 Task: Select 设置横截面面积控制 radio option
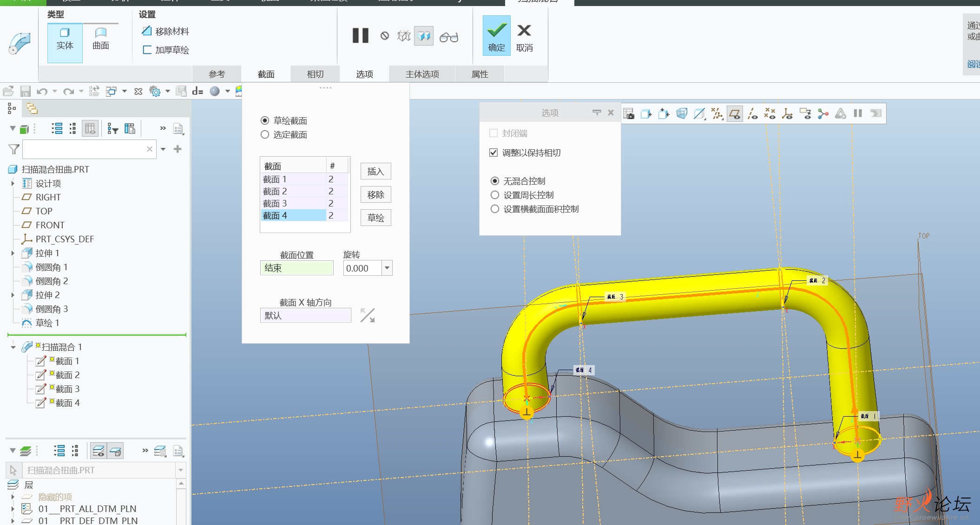(x=495, y=209)
